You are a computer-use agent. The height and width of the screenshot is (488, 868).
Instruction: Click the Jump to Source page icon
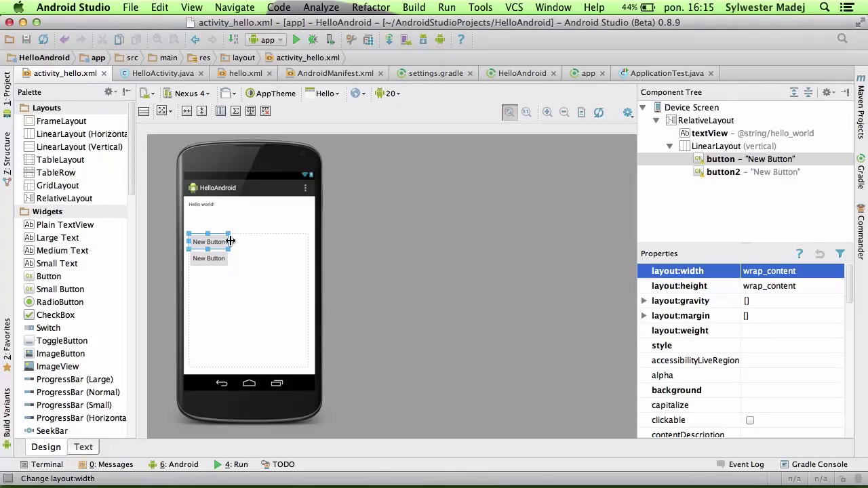pos(581,112)
